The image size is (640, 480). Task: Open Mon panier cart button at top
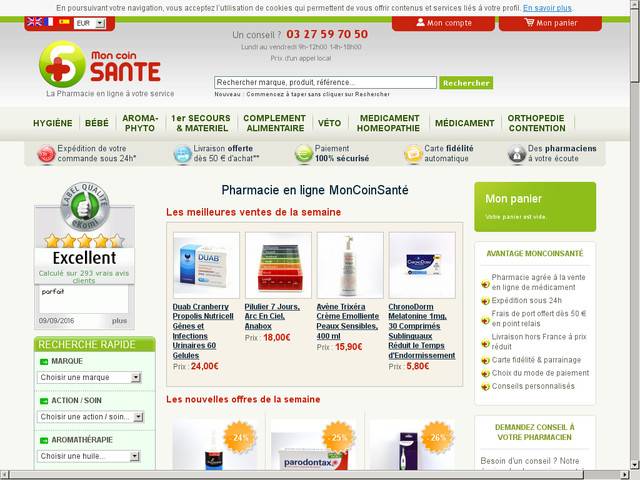pos(550,23)
